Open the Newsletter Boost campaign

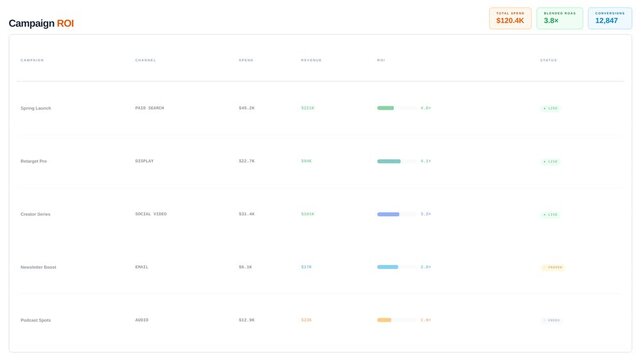point(38,267)
